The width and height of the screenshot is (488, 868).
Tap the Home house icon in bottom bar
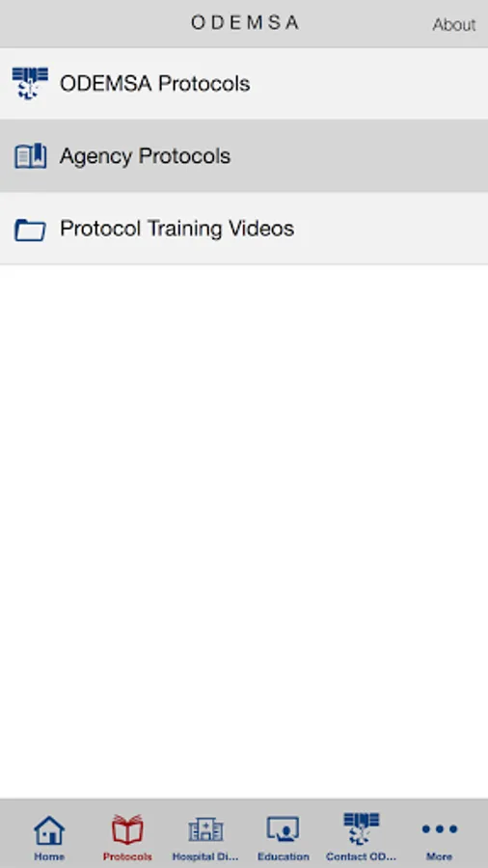coord(49,829)
